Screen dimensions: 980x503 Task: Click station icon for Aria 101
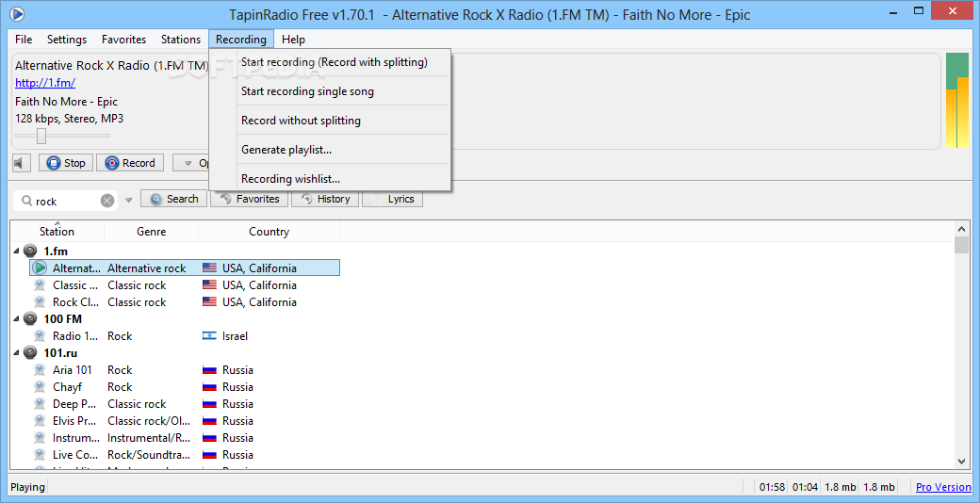pos(40,370)
